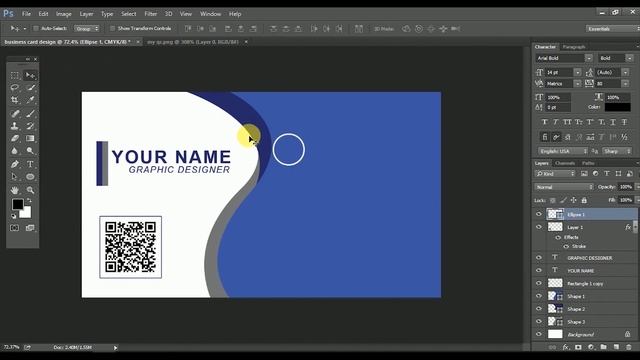Open the Normal blend mode dropdown
The image size is (640, 360).
[564, 187]
